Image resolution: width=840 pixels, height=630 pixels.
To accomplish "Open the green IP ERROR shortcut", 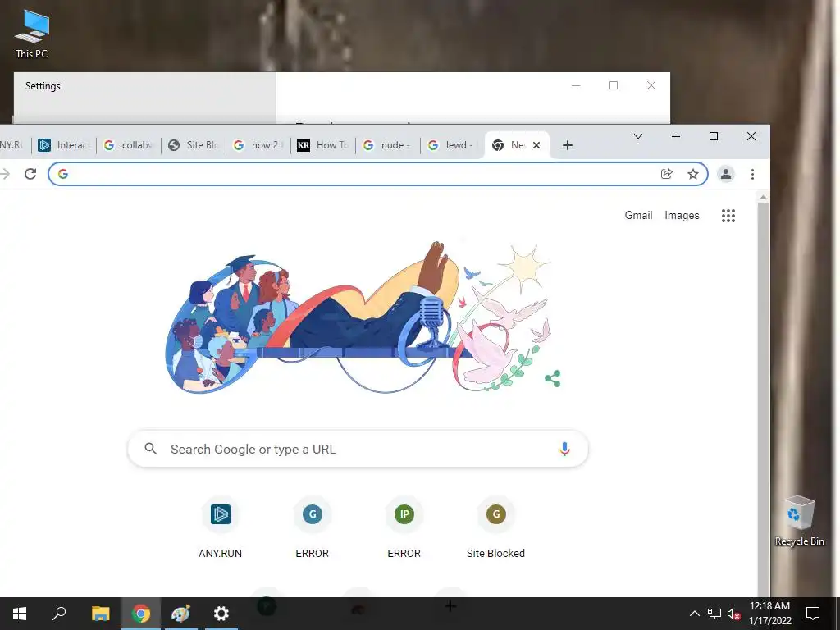I will [404, 527].
